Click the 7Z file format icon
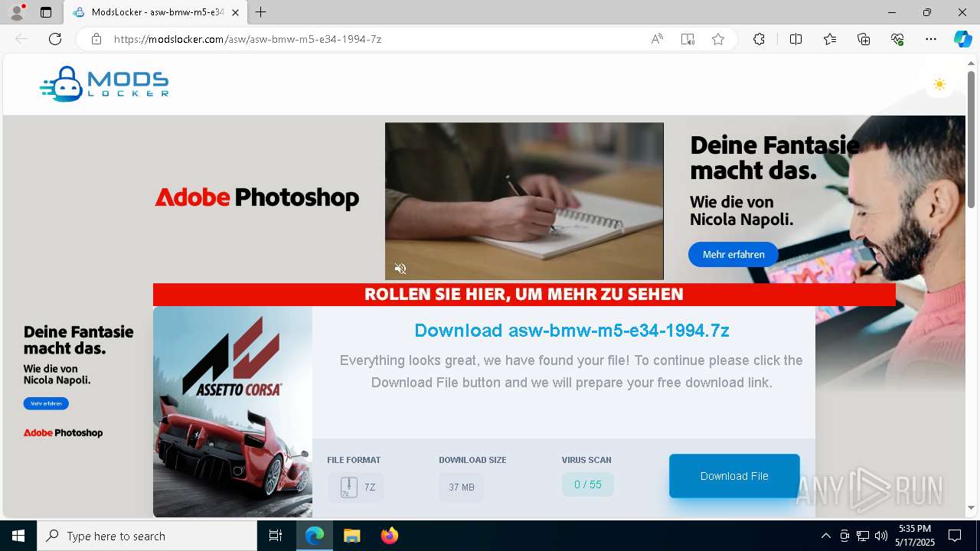 click(x=349, y=487)
